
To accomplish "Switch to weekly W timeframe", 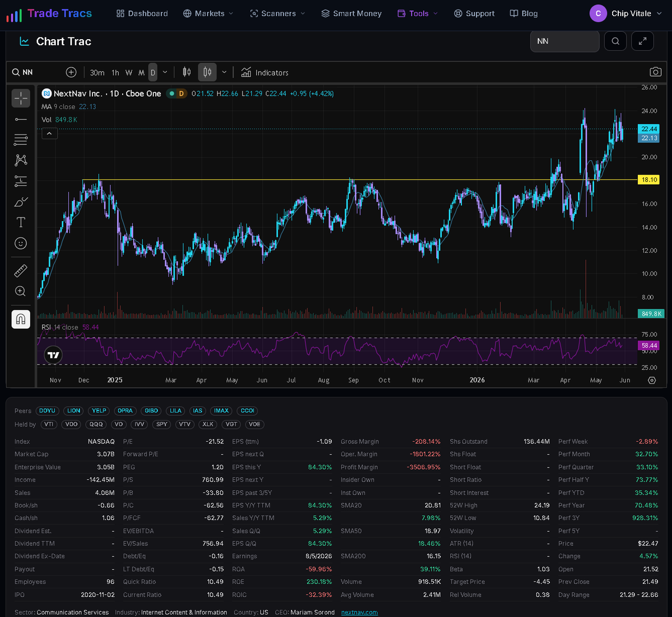I will tap(129, 72).
